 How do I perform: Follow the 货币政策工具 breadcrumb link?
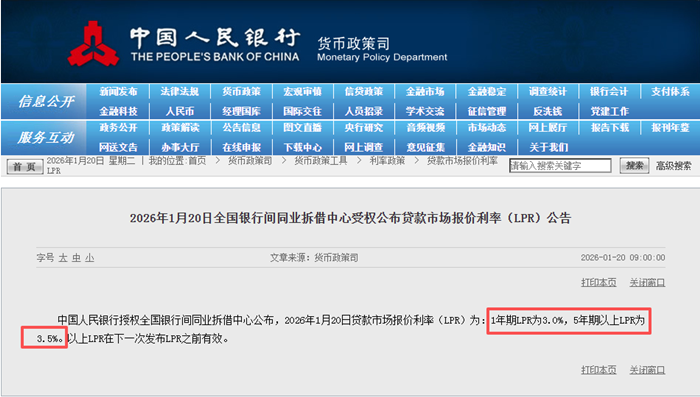point(321,161)
